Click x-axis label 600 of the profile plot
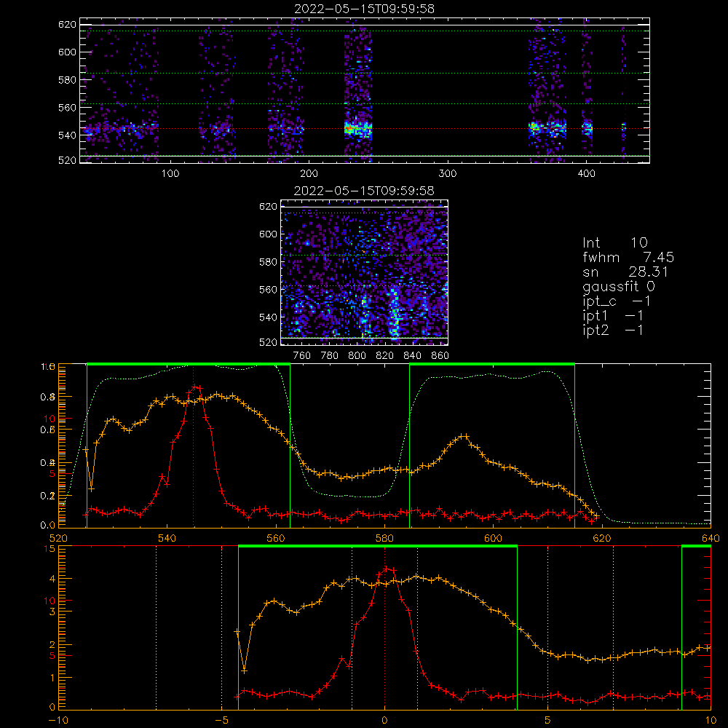 tap(493, 539)
